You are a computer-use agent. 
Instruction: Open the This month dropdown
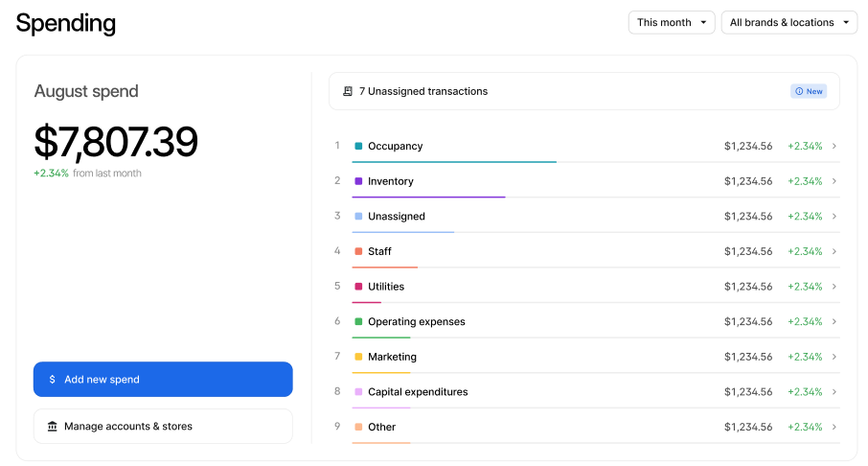(672, 22)
